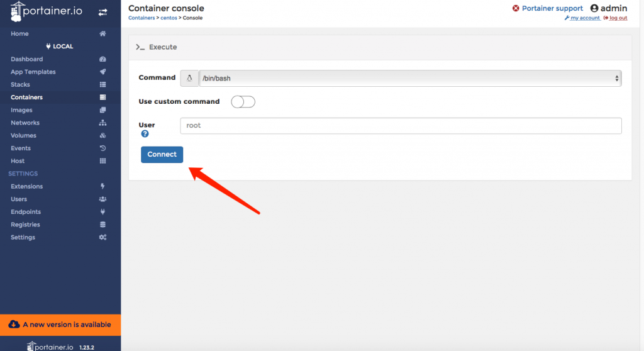This screenshot has height=351, width=644.
Task: Click the blue User help question icon
Action: (x=145, y=134)
